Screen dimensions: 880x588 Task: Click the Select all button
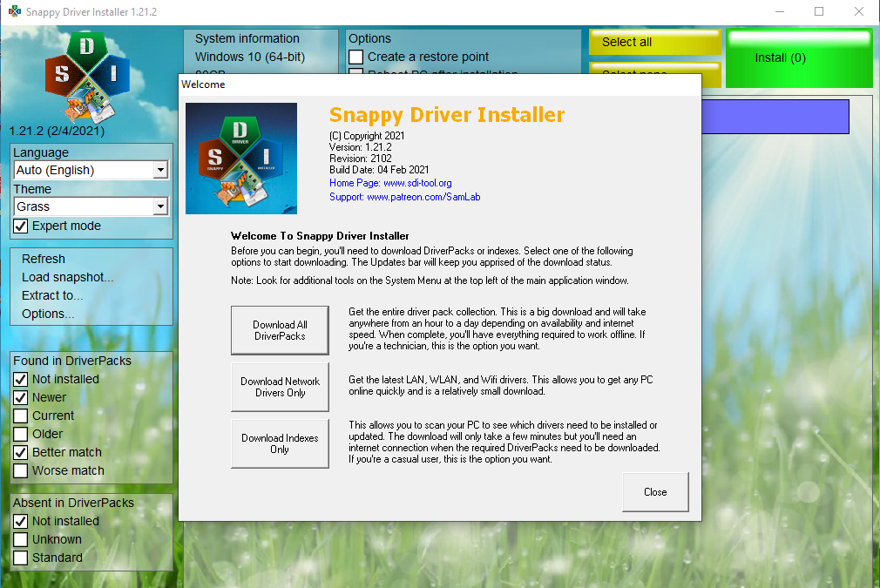tap(653, 42)
